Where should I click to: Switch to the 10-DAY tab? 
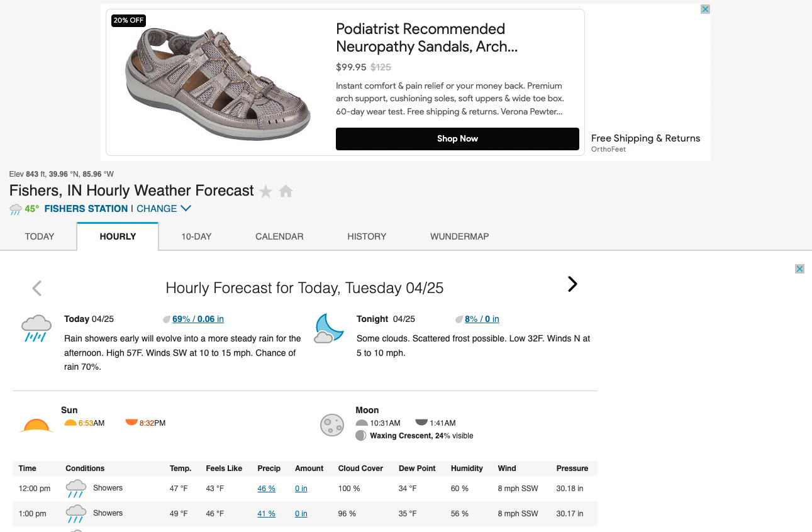coord(196,236)
